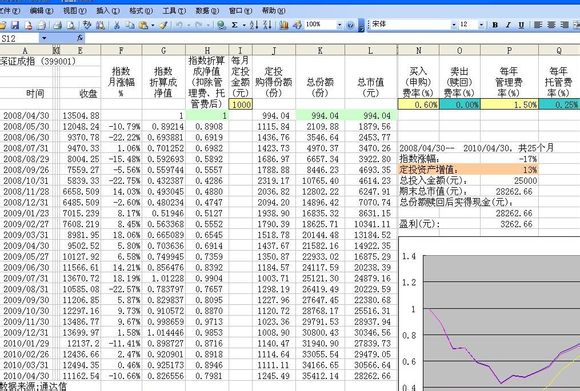Click the Sort Ascending A-Z icon

click(x=254, y=25)
